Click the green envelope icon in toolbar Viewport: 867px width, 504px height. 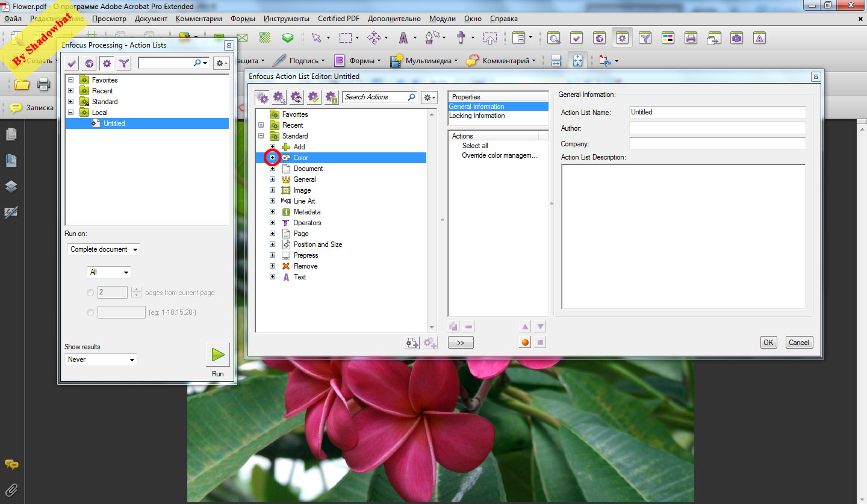(x=243, y=38)
